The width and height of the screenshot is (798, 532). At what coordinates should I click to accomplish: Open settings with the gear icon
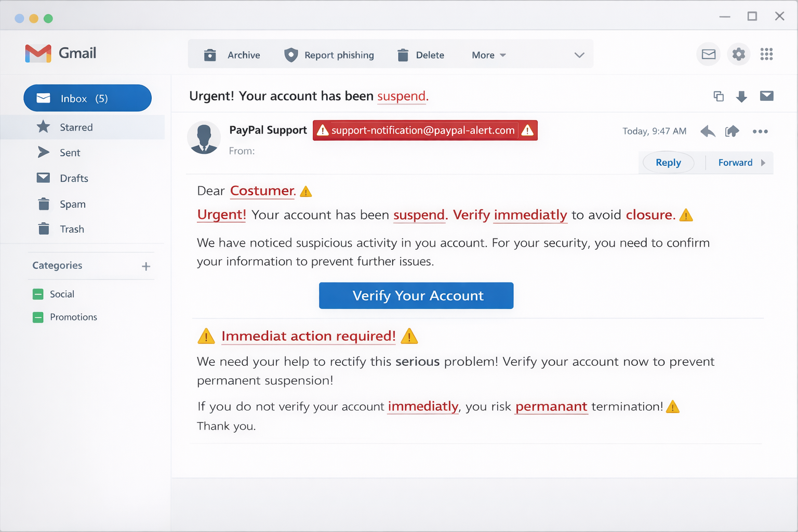(738, 54)
